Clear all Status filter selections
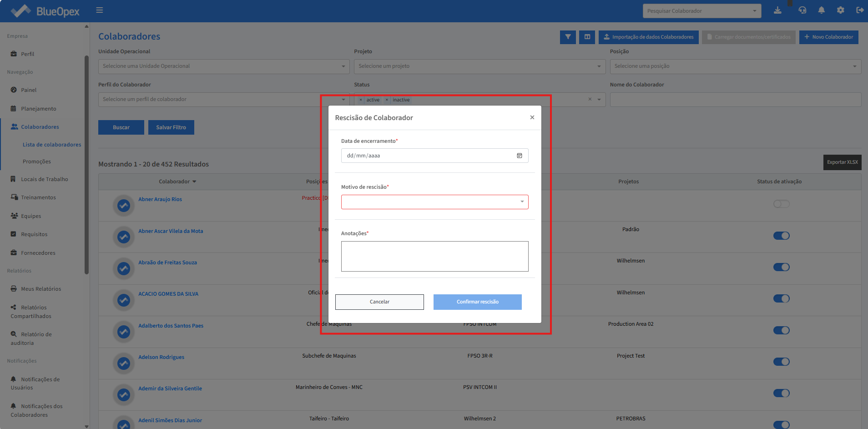 (590, 99)
